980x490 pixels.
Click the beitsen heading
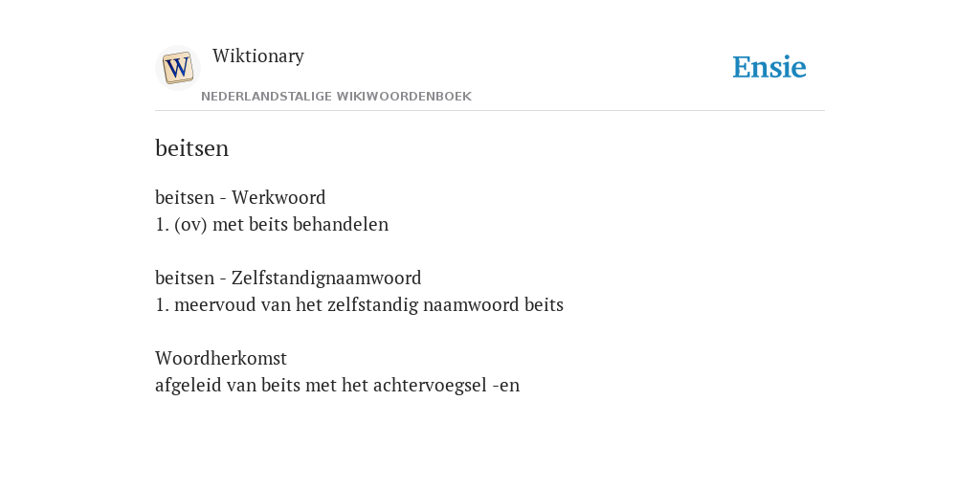tap(191, 148)
